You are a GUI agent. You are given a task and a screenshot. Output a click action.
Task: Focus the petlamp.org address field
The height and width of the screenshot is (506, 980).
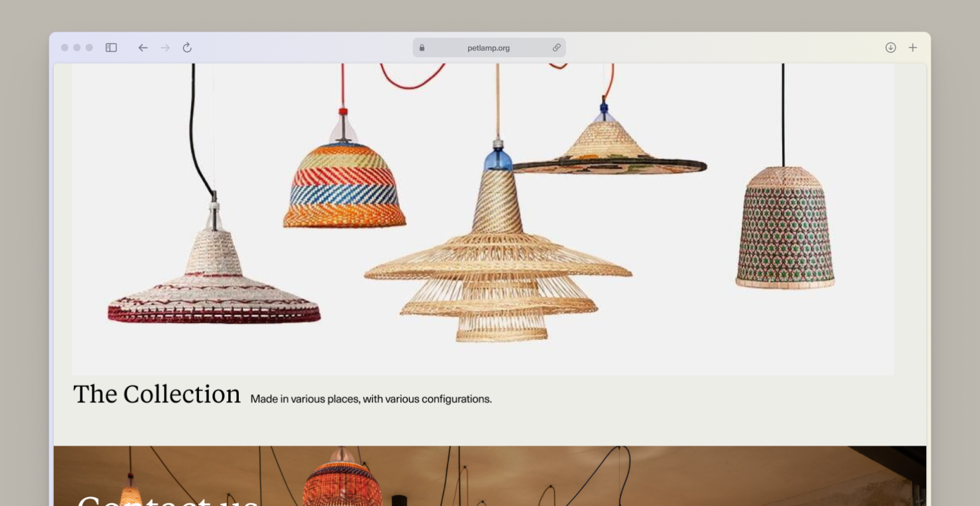489,47
